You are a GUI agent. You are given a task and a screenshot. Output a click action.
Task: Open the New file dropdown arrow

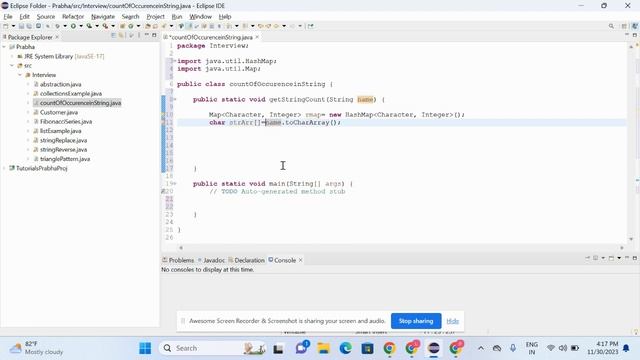(13, 26)
